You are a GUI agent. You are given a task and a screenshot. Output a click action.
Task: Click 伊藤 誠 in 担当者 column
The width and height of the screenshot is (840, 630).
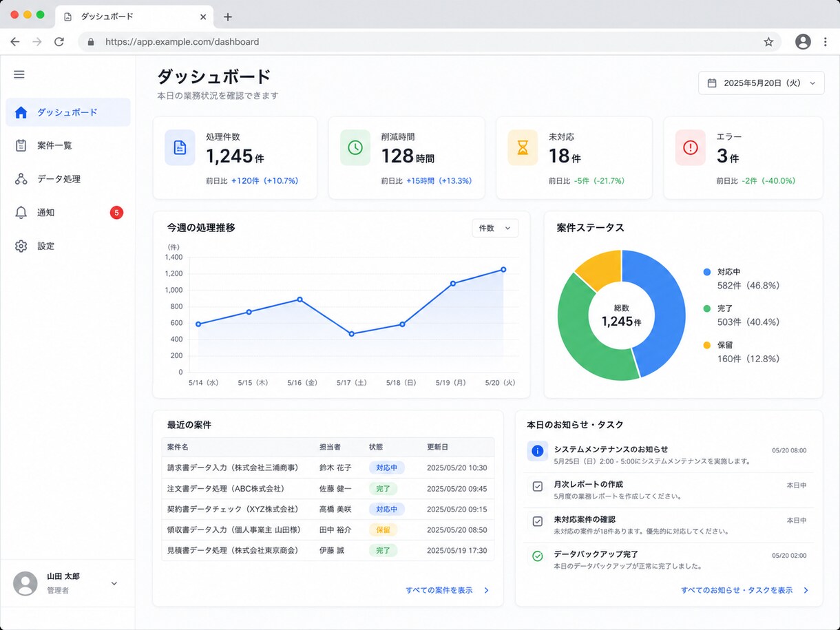[332, 550]
